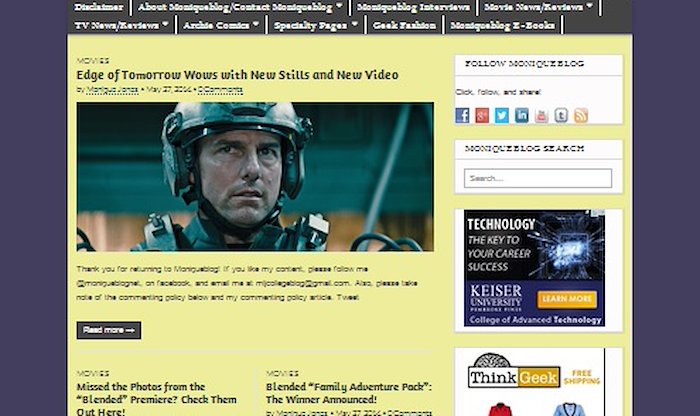Click the Moniqueblog Search widget heading
700x416 pixels.
pos(525,148)
